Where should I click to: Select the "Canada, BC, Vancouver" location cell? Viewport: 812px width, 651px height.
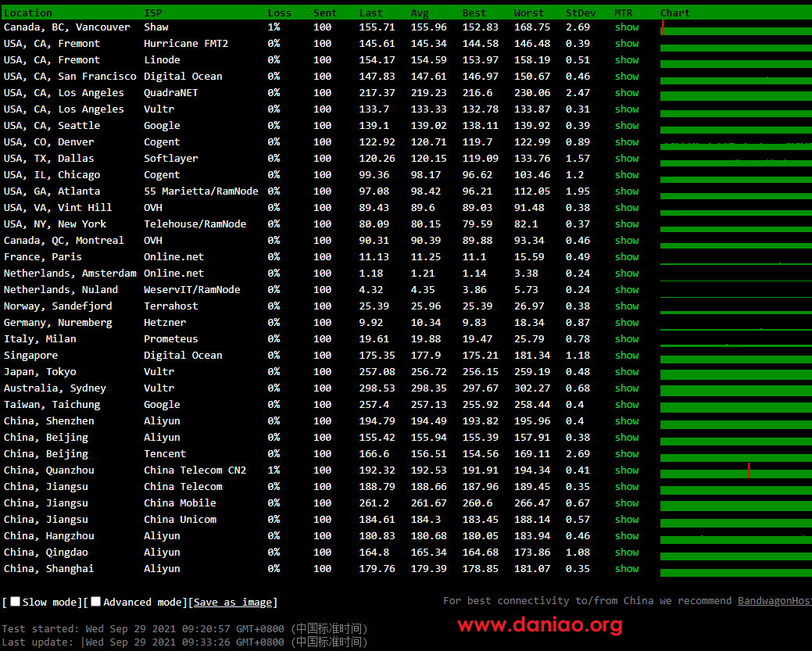tap(66, 27)
